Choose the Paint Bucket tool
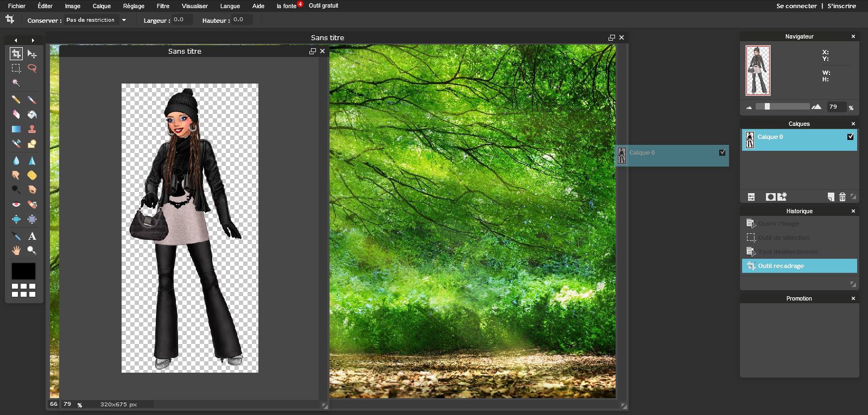868x415 pixels. coord(32,114)
